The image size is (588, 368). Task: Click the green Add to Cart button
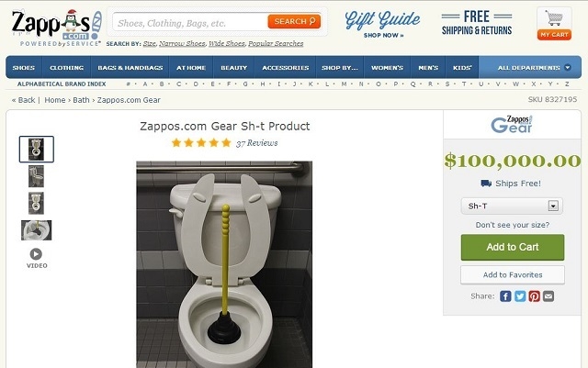[x=513, y=248]
